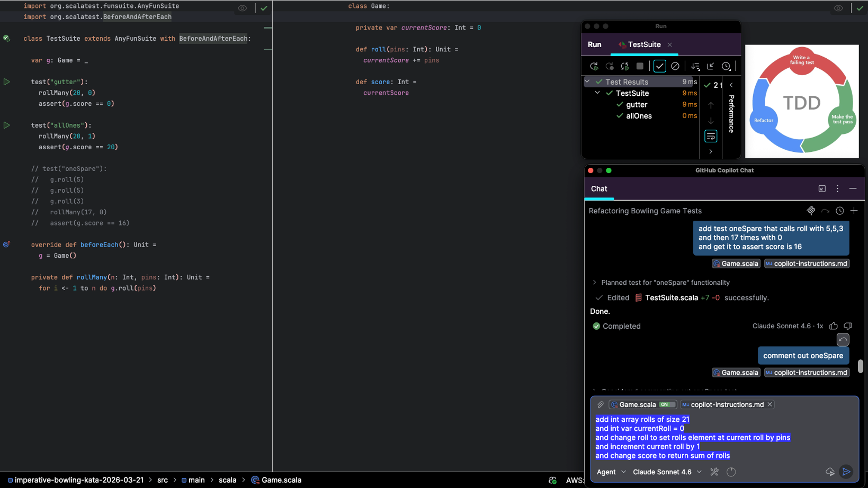Toggle Show Ignored tests filter
Screen dimensions: 868x488
[675, 66]
